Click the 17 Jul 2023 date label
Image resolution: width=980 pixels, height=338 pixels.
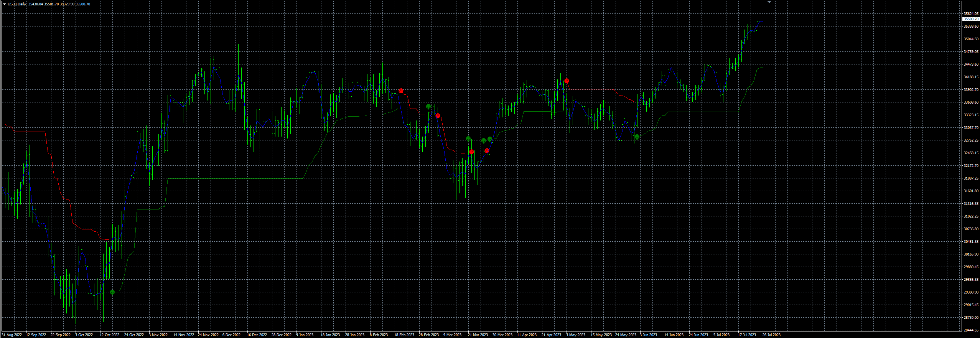click(x=747, y=335)
